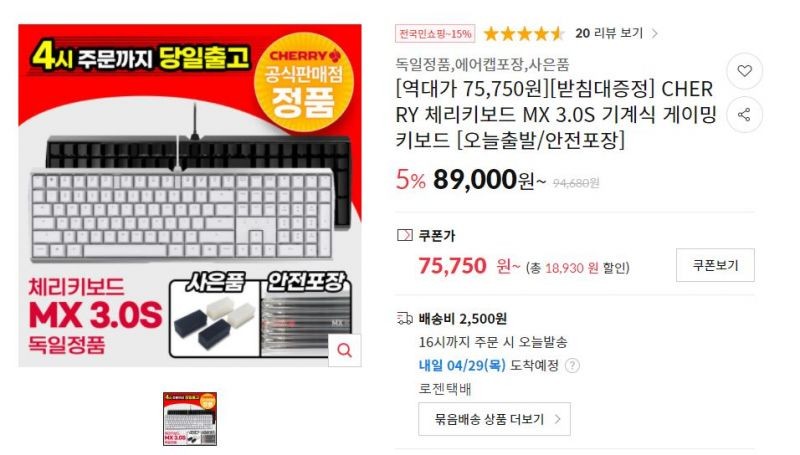Click the 전국민쇼핑~15% promotion badge

435,34
